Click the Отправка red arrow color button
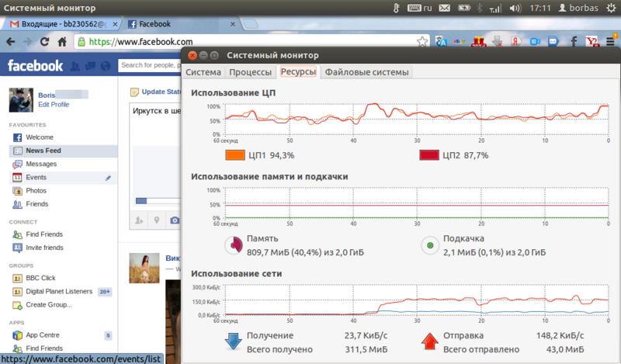 click(x=430, y=341)
